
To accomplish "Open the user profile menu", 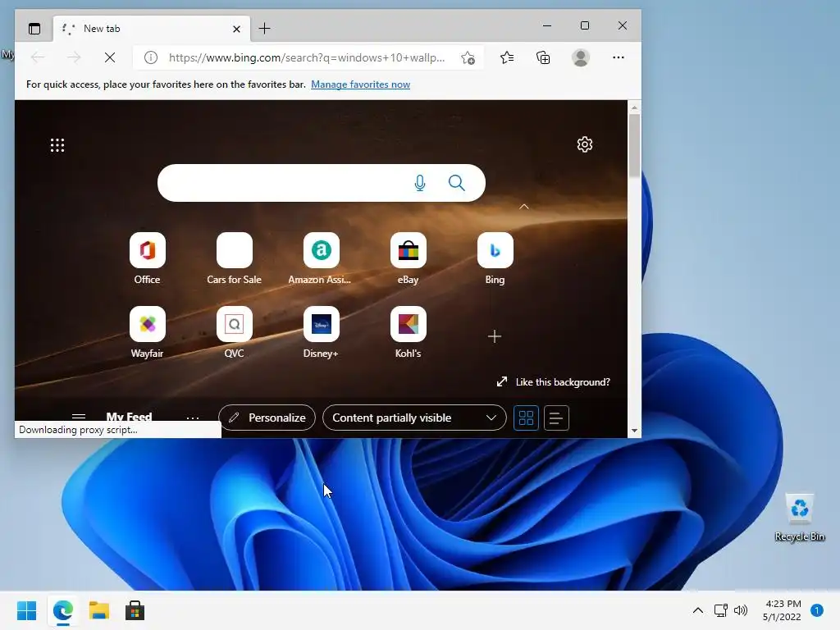I will coord(581,57).
